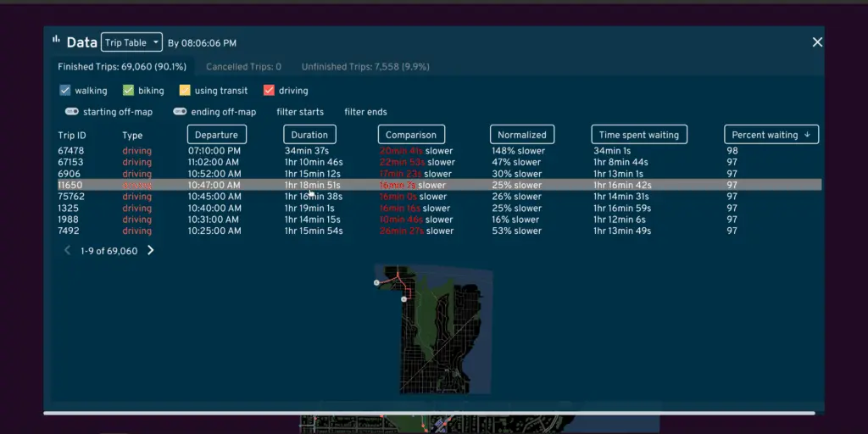Disable the driving checkbox
868x434 pixels.
[x=270, y=91]
